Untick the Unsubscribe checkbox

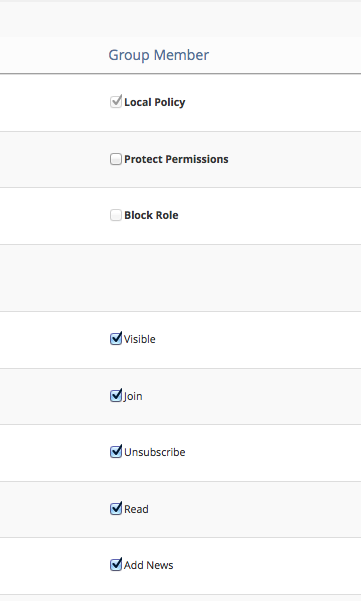(x=116, y=452)
